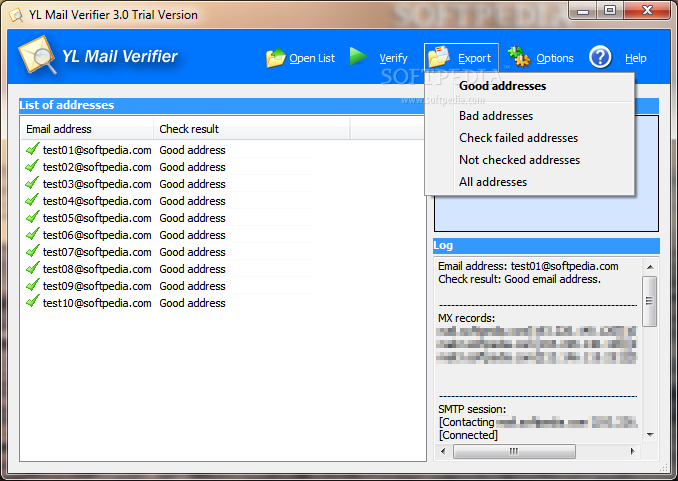The image size is (678, 481).
Task: Click the Log line 'Check result: Good email address.'
Action: pos(519,279)
